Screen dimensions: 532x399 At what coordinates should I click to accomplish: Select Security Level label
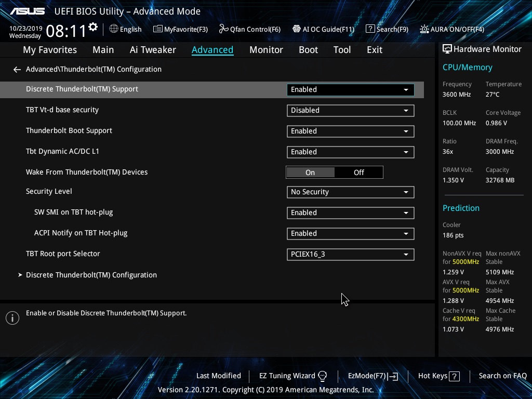coord(49,191)
